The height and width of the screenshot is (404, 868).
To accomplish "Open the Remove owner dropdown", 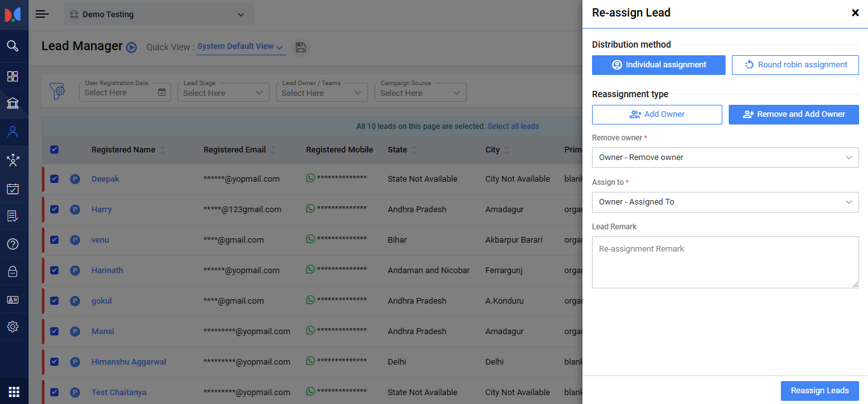I will (x=725, y=158).
